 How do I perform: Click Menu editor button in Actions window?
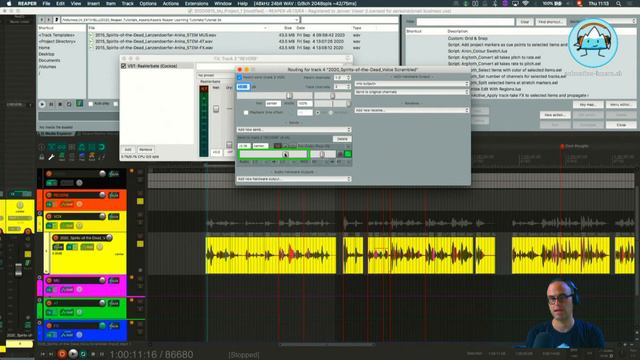pos(620,105)
